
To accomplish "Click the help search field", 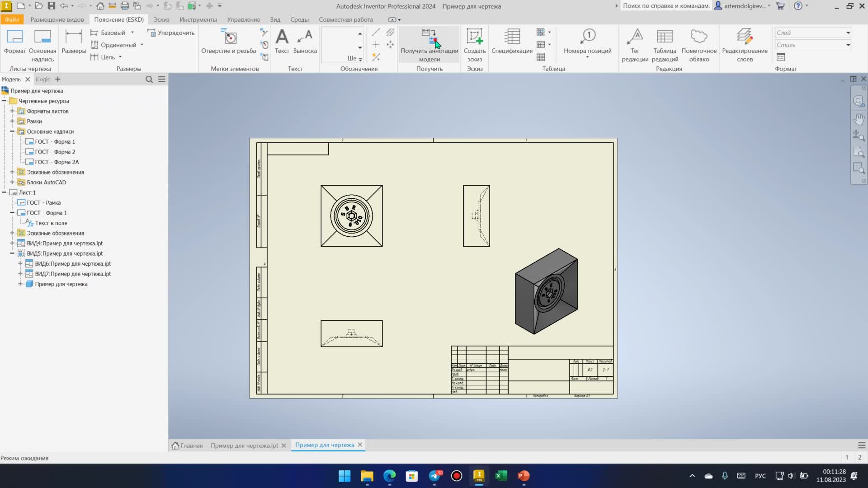I will (665, 6).
